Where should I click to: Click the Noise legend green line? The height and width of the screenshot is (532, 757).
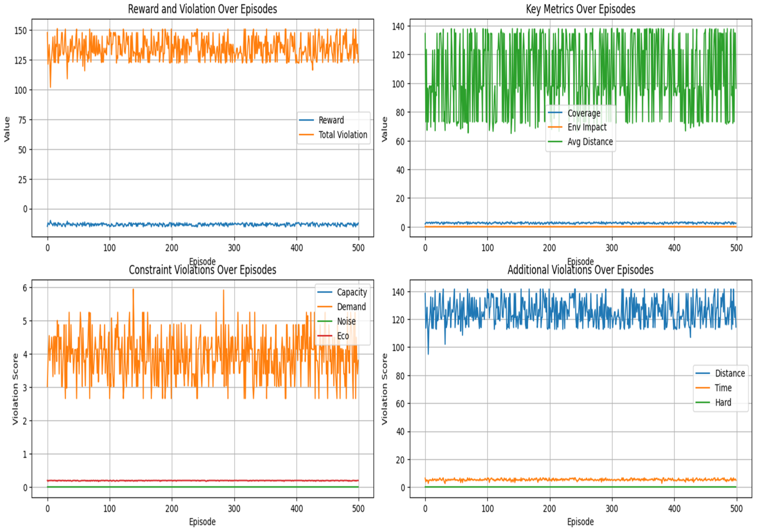pos(324,321)
